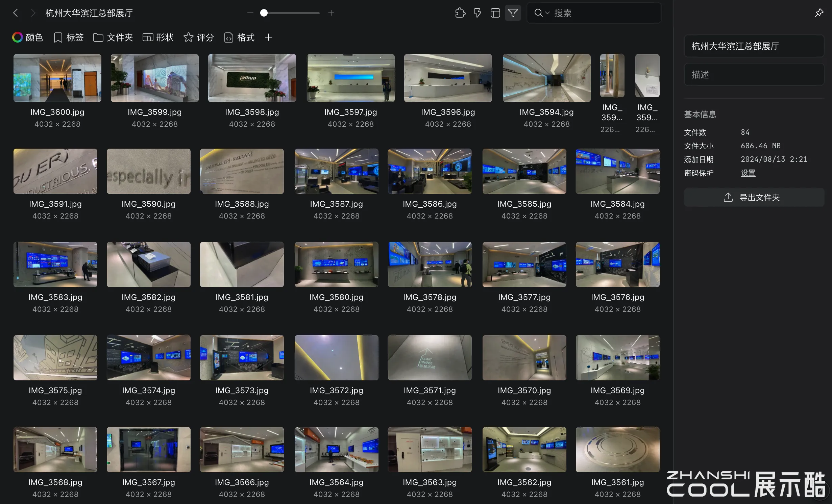Viewport: 832px width, 504px height.
Task: Open the 标签 tag filter
Action: coord(69,37)
